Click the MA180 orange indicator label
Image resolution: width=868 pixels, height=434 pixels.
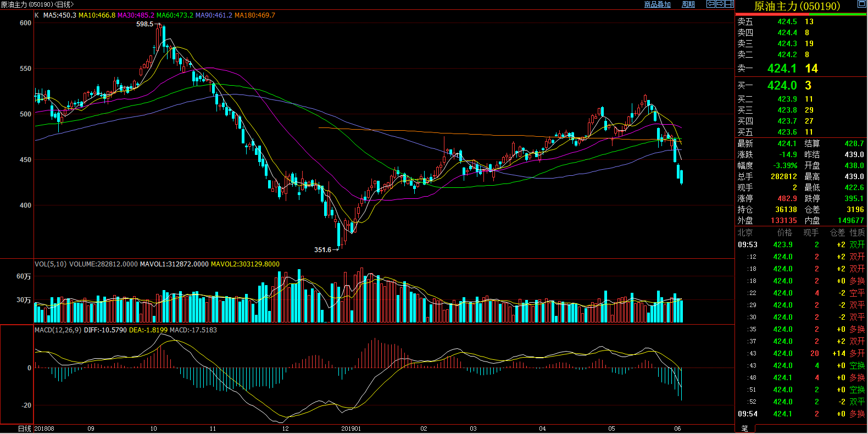point(255,15)
